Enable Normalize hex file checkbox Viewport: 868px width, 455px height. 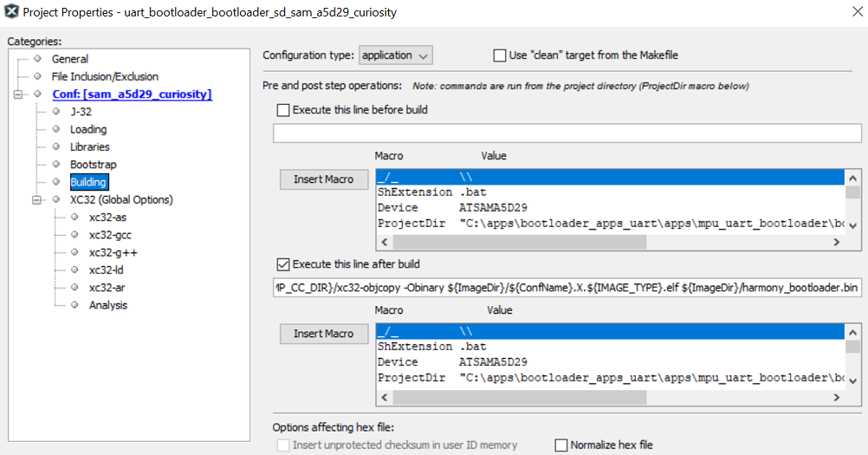pos(560,445)
